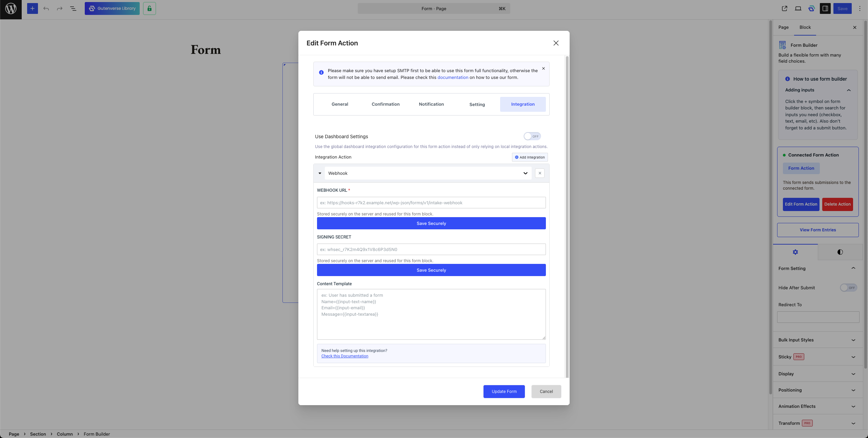Click into the Content Template textarea

431,314
